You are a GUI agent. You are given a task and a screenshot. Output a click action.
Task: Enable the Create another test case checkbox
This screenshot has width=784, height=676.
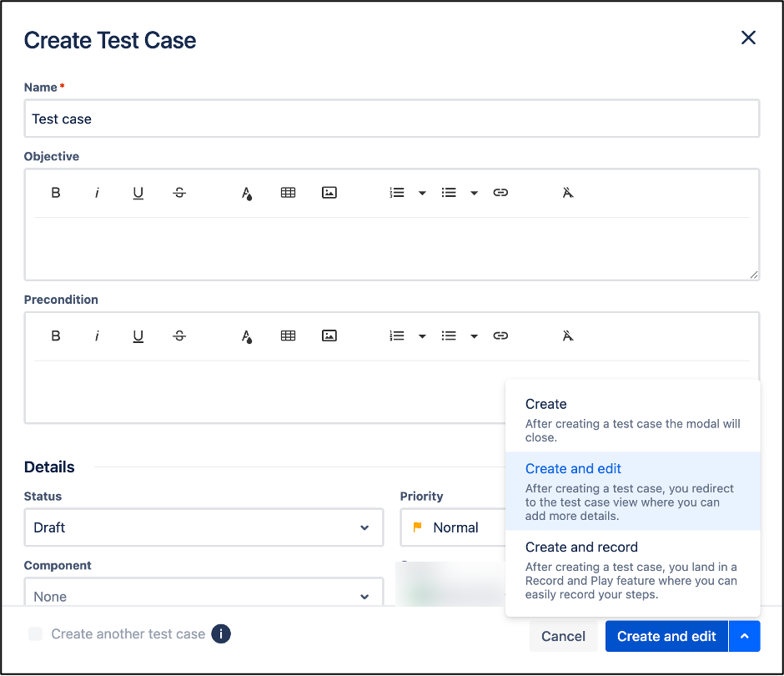(x=35, y=634)
